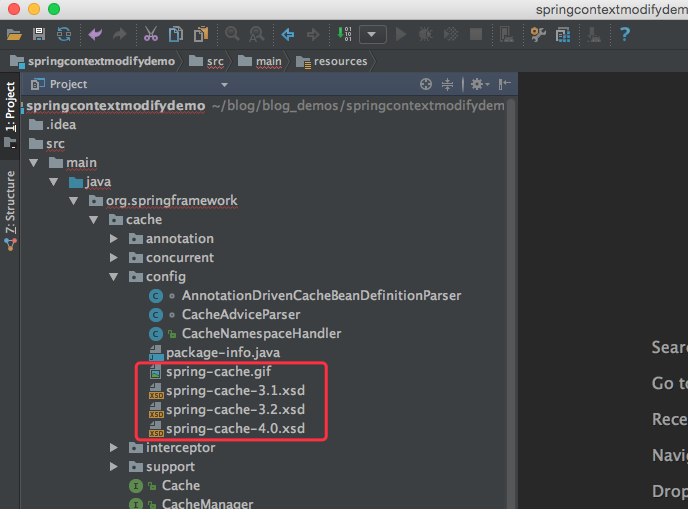Open the run configuration dropdown

(373, 34)
